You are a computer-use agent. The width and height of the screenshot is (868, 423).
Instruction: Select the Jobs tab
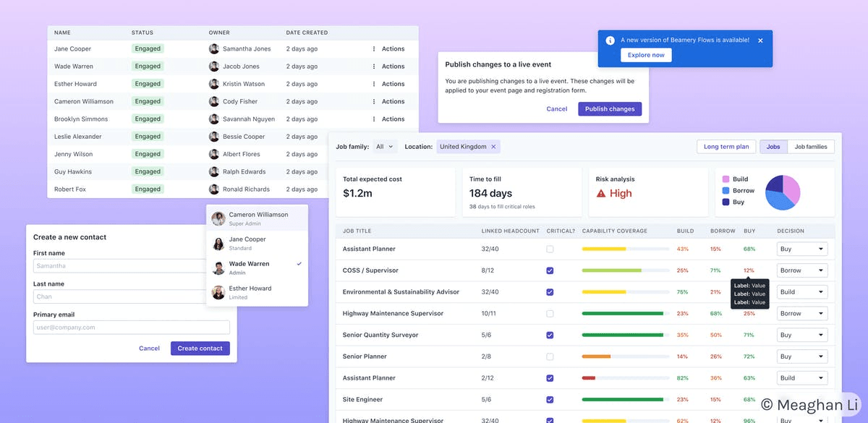click(x=773, y=147)
